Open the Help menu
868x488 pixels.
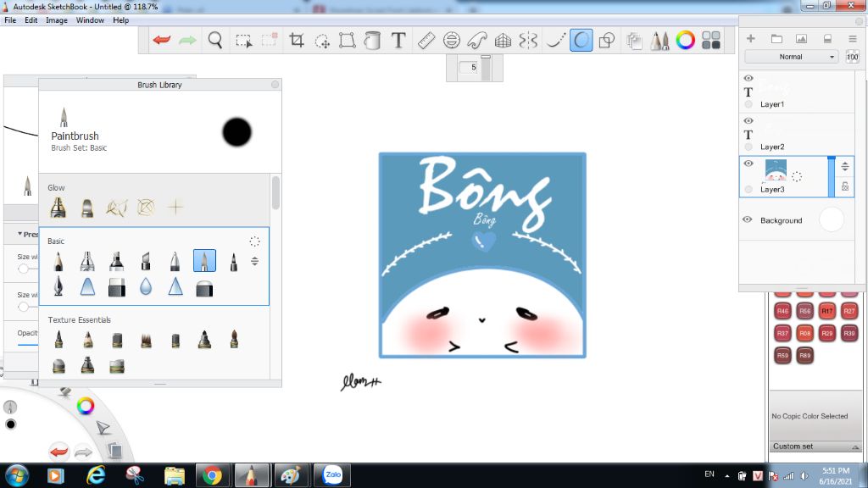pyautogui.click(x=120, y=20)
